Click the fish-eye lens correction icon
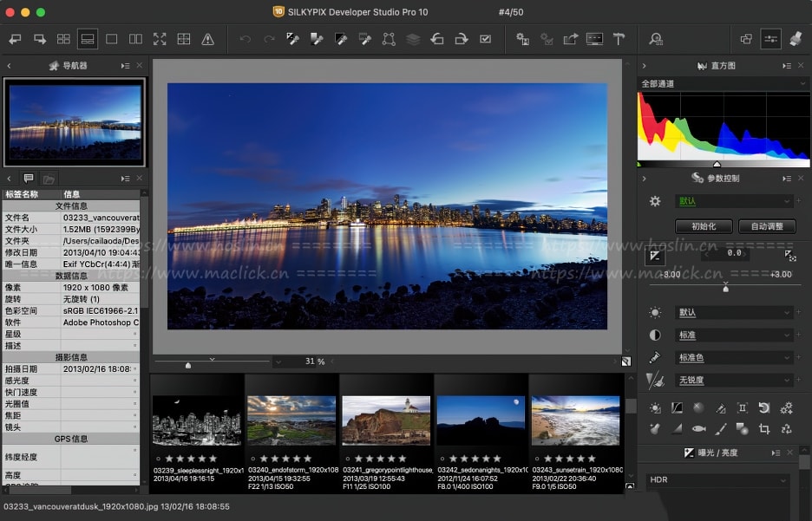 (x=698, y=428)
